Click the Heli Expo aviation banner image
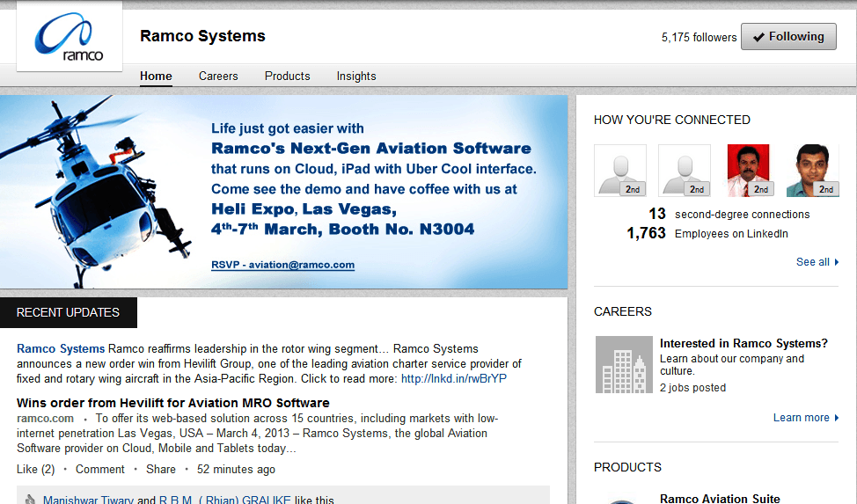The image size is (857, 504). 283,192
